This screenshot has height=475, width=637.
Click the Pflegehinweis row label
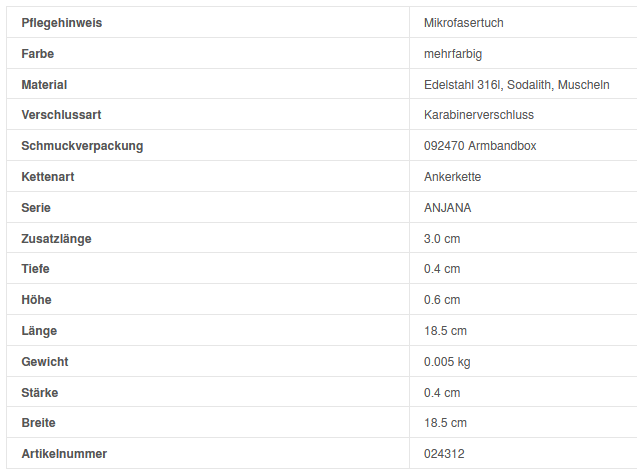point(61,22)
